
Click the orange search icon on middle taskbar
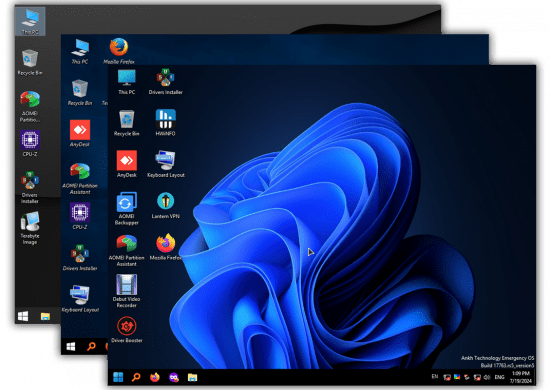click(x=91, y=347)
